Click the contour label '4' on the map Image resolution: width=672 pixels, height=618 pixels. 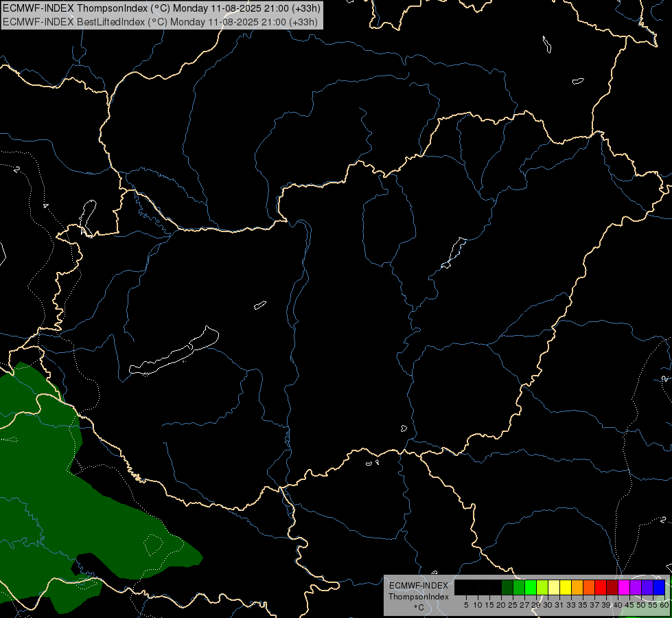[45, 206]
